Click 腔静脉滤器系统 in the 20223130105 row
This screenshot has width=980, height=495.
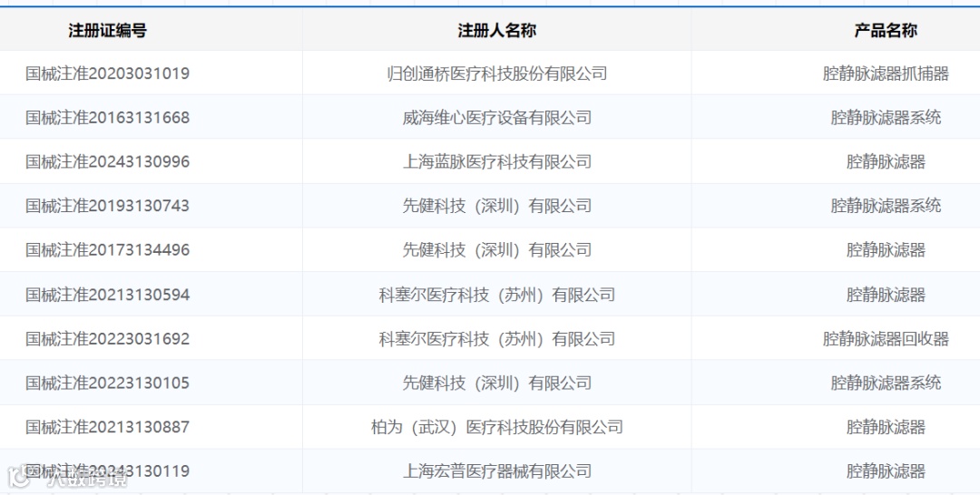[x=886, y=383]
